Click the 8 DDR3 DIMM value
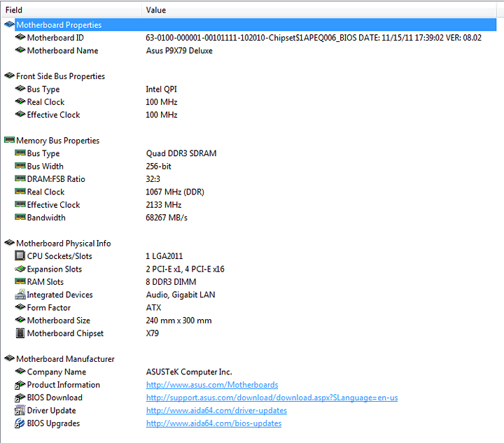 (171, 282)
